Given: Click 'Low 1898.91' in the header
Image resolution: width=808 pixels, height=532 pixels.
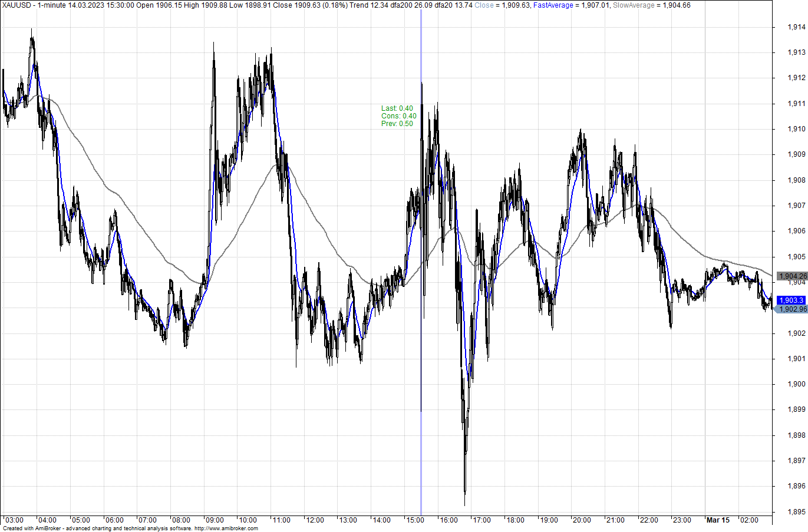Looking at the screenshot, I should coord(250,5).
